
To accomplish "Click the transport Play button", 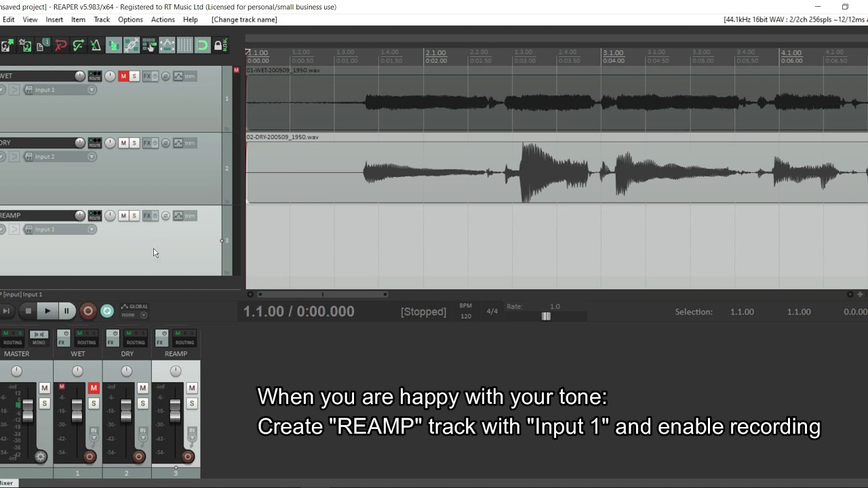I will tap(47, 311).
